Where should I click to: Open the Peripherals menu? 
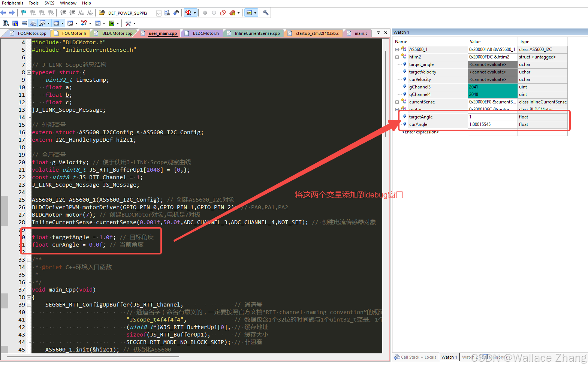tap(12, 3)
